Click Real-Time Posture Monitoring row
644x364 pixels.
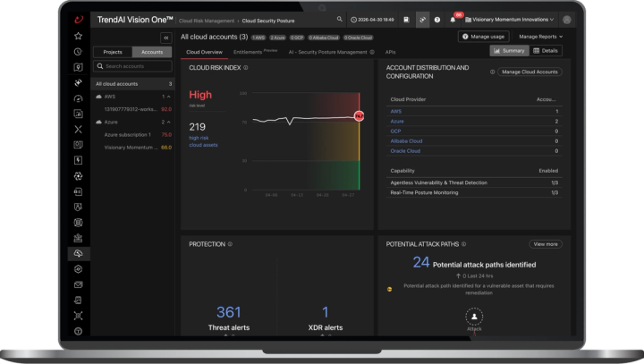click(474, 192)
